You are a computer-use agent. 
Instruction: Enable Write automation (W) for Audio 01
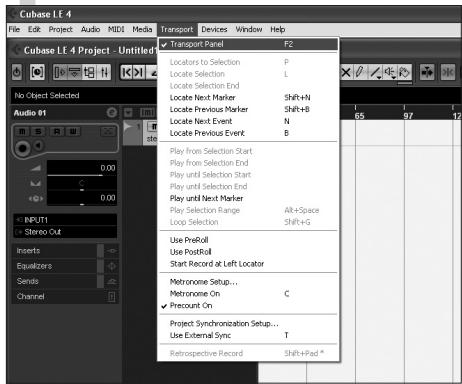73,131
